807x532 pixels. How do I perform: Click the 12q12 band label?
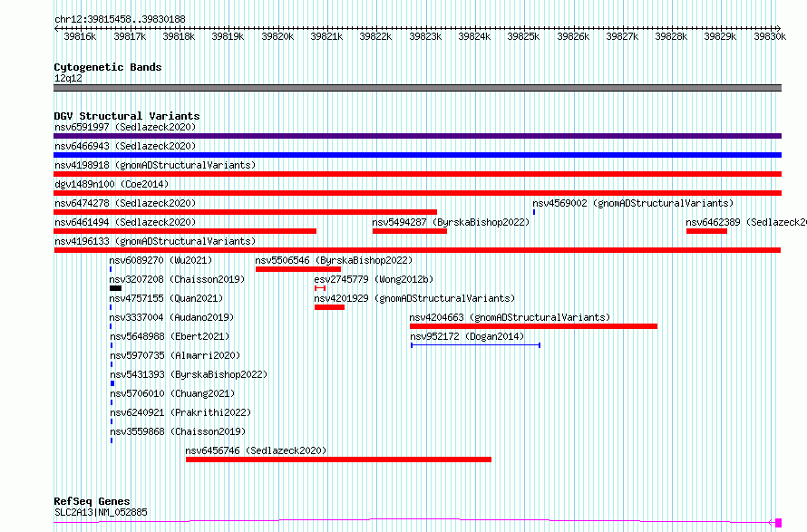tap(68, 78)
